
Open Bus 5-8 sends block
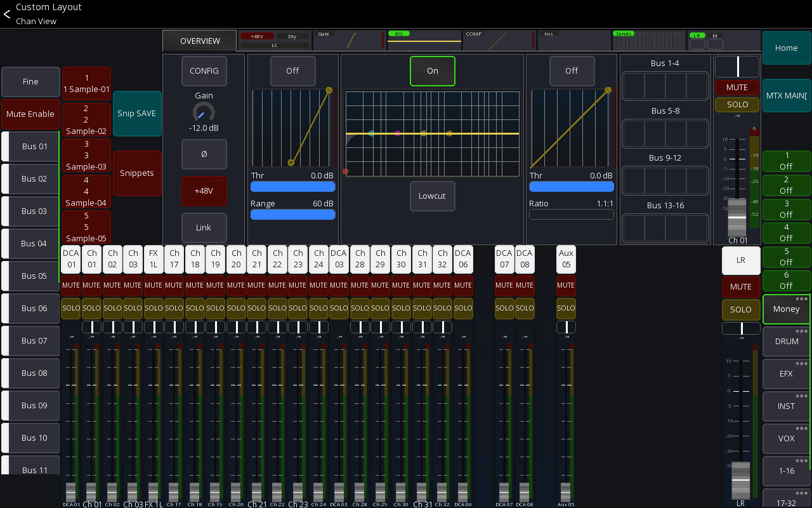click(665, 133)
